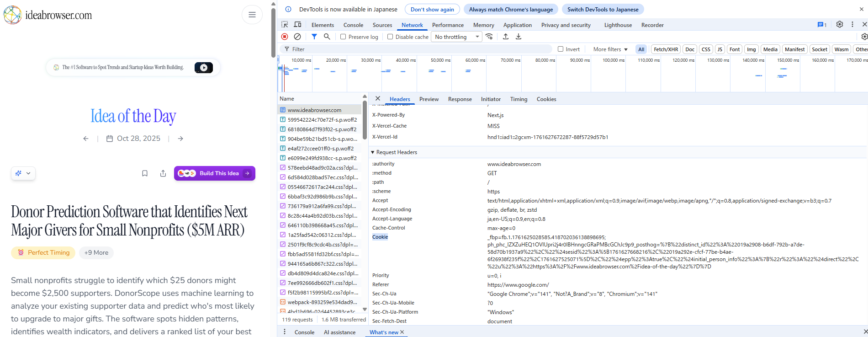Check the Disable cache option

click(x=390, y=37)
